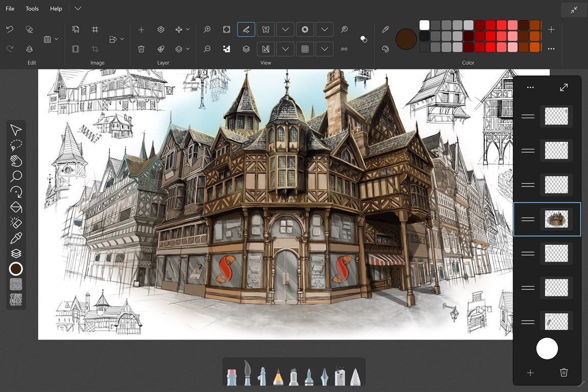This screenshot has width=588, height=392.
Task: Select the Hand pan tool
Action: pyautogui.click(x=16, y=161)
